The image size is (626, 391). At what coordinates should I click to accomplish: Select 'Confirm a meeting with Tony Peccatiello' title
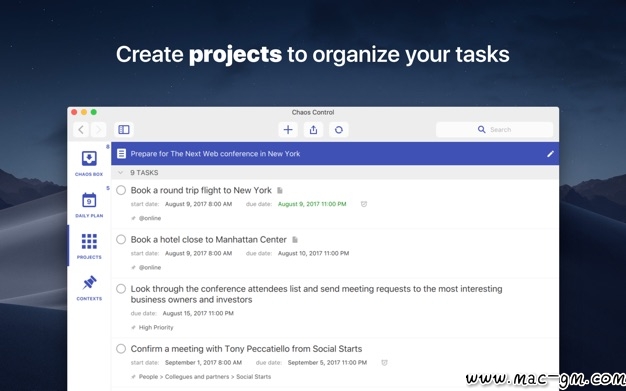point(246,349)
